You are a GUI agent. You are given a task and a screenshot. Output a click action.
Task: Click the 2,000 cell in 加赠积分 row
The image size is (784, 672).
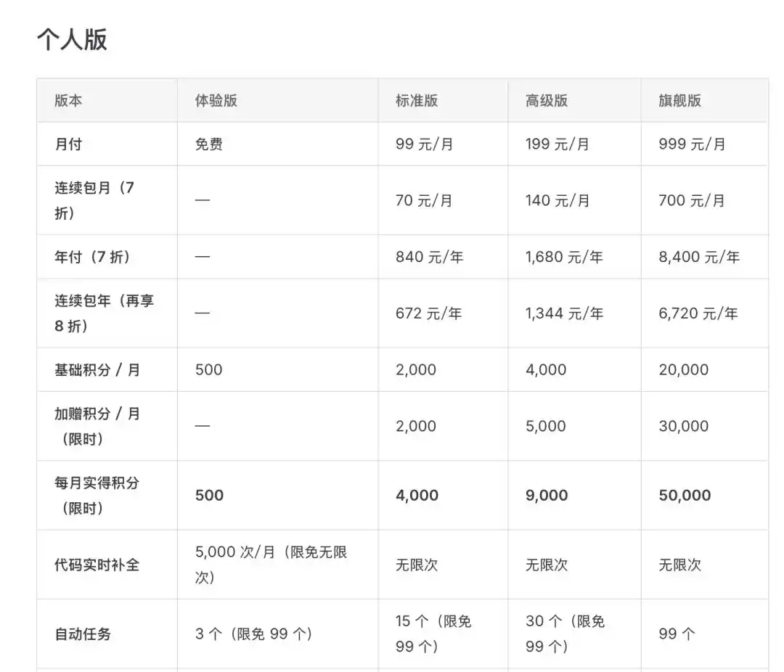(x=415, y=427)
